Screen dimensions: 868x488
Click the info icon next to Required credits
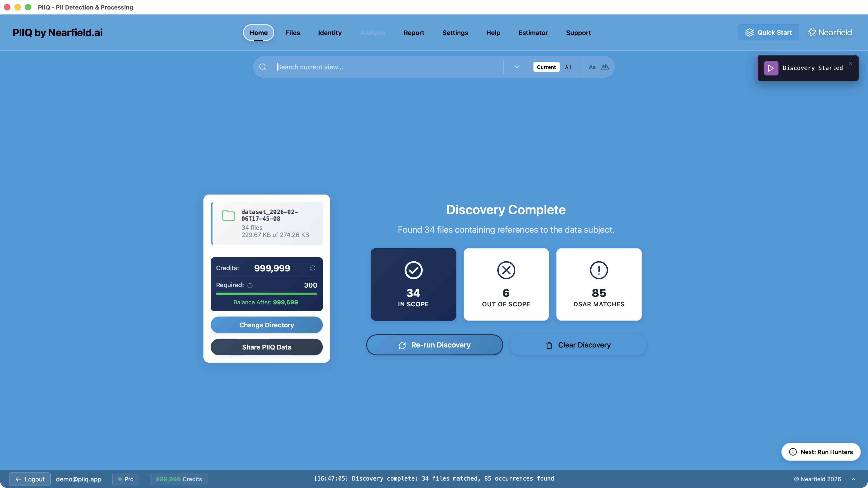coord(250,285)
